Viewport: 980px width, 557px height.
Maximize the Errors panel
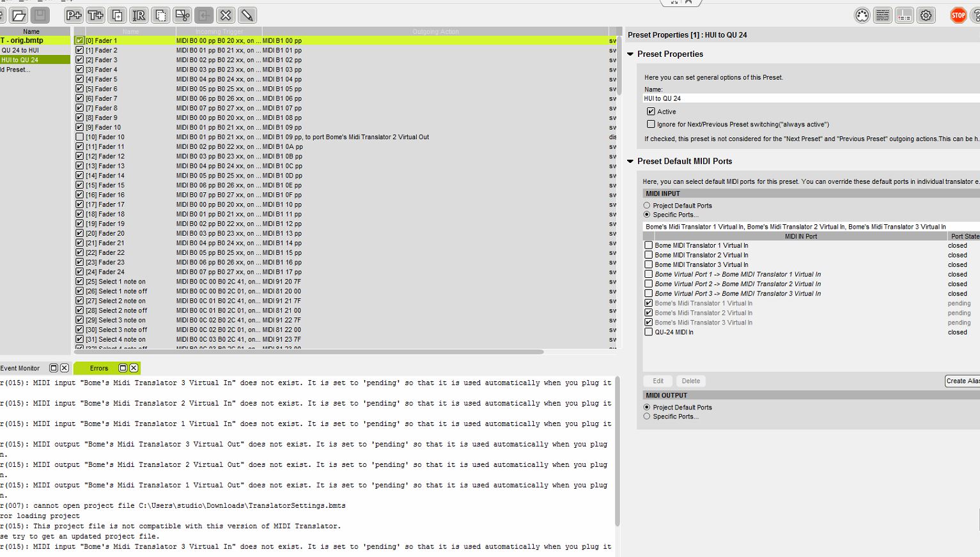(x=123, y=368)
